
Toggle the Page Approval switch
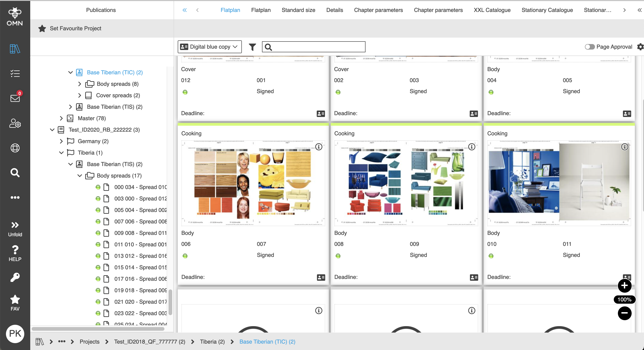(589, 47)
